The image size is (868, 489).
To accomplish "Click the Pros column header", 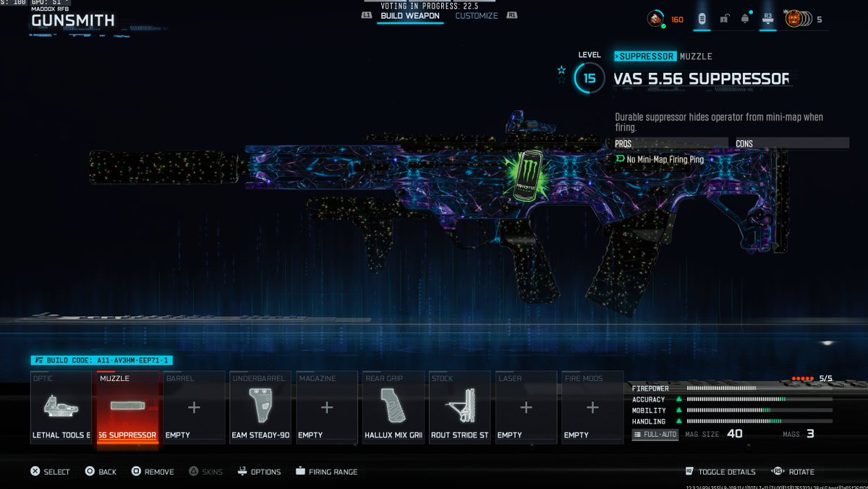I will [x=671, y=143].
